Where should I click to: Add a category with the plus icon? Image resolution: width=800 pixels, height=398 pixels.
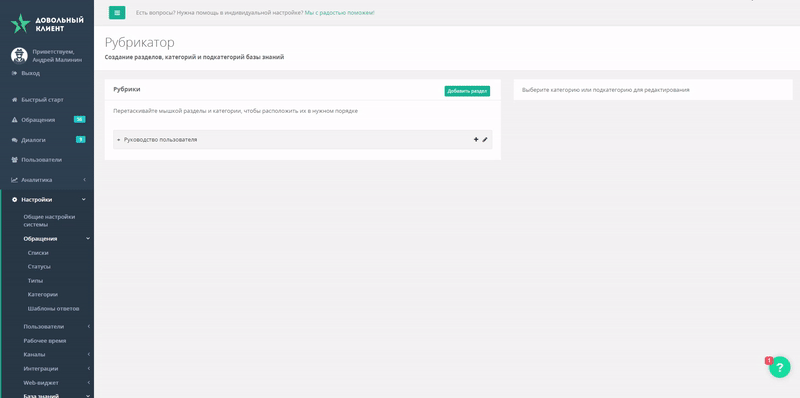coord(476,139)
